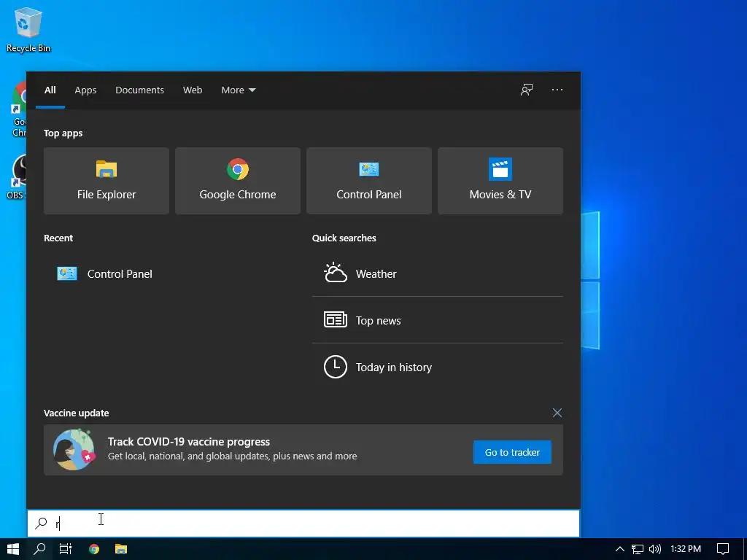Open the Action Center notifications icon
This screenshot has width=747, height=560.
[x=723, y=549]
